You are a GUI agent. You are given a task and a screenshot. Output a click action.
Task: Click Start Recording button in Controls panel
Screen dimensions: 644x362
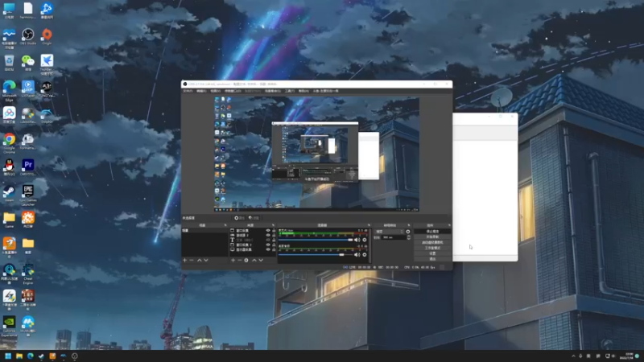(x=433, y=237)
